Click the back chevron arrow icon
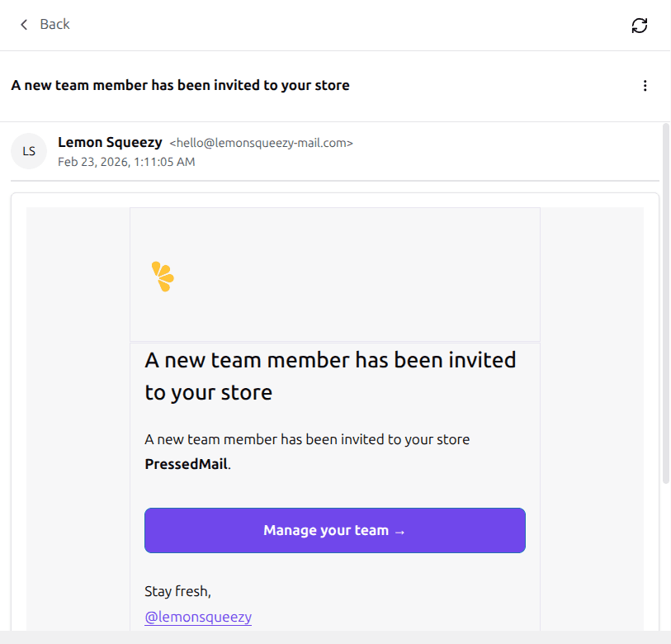671x644 pixels. pyautogui.click(x=24, y=25)
